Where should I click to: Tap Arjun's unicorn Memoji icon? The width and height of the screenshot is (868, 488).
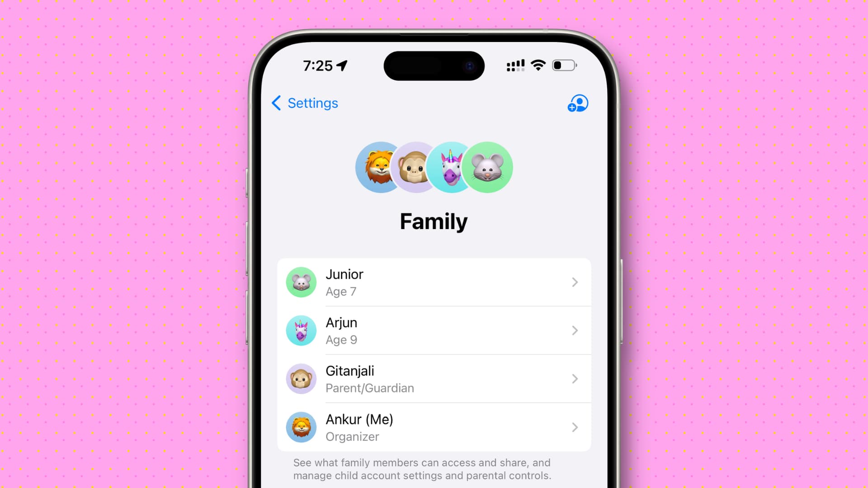tap(302, 331)
